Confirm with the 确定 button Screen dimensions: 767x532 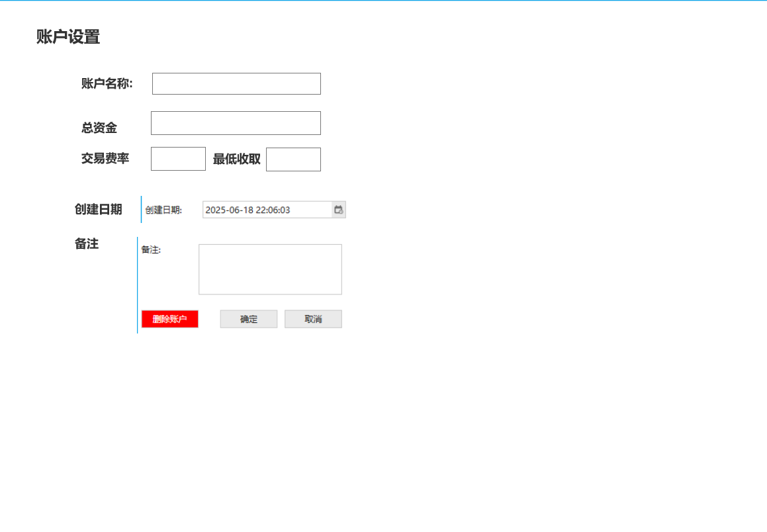[x=249, y=319]
